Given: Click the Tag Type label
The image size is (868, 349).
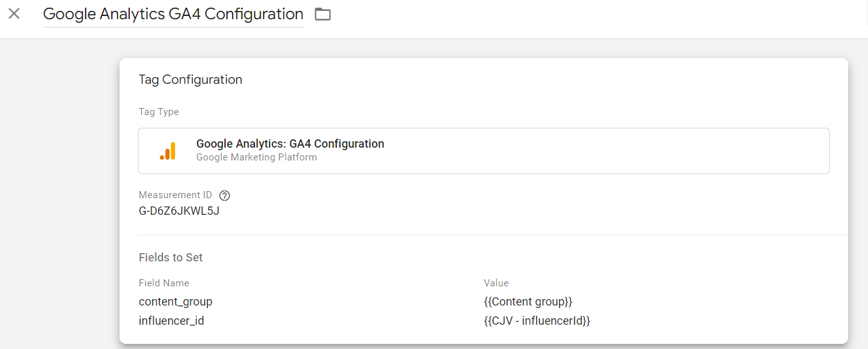Looking at the screenshot, I should [x=159, y=112].
